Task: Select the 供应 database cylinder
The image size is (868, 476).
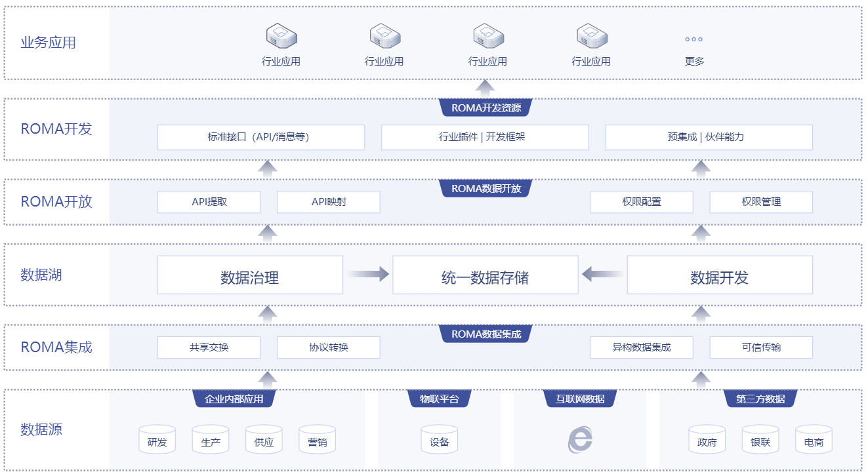Action: pos(264,439)
